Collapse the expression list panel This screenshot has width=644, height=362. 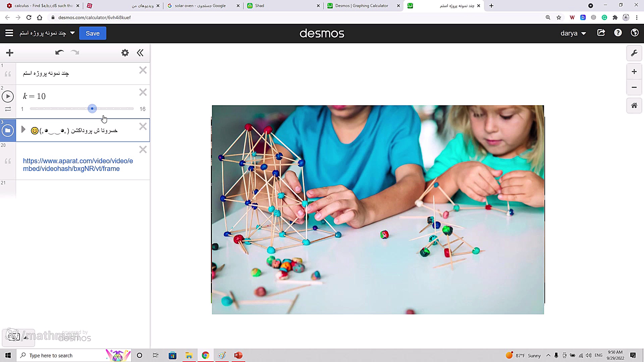tap(140, 53)
